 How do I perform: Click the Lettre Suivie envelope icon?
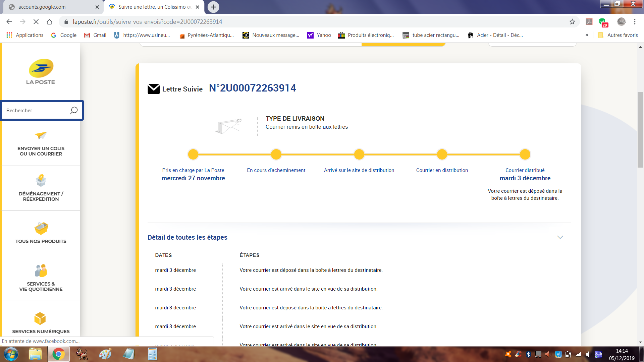click(x=154, y=89)
